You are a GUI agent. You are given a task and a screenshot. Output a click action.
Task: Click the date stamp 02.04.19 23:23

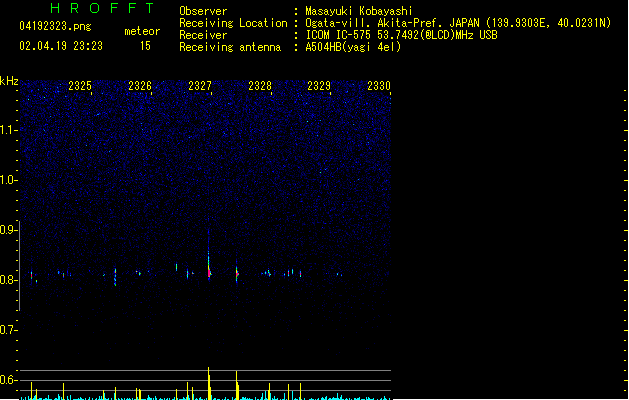click(61, 46)
